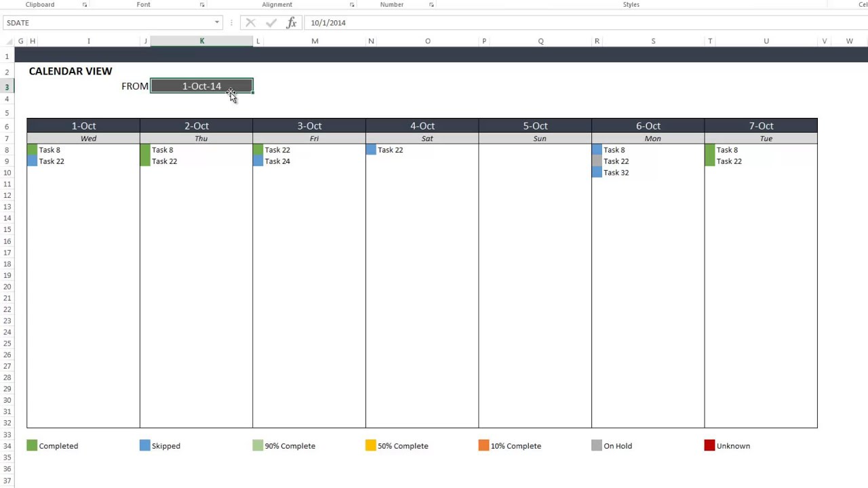The width and height of the screenshot is (868, 488).
Task: Click the 7-Oct day header
Action: pos(761,126)
